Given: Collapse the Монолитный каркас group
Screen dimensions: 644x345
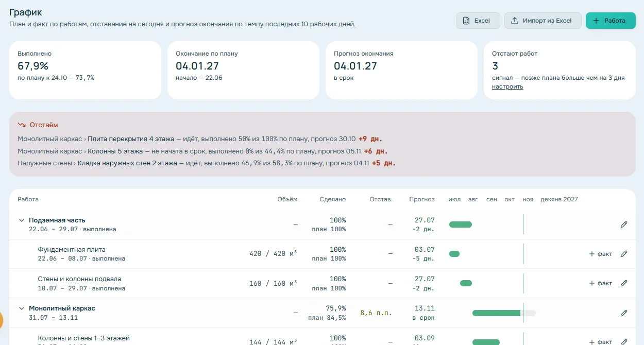Looking at the screenshot, I should click(x=22, y=308).
